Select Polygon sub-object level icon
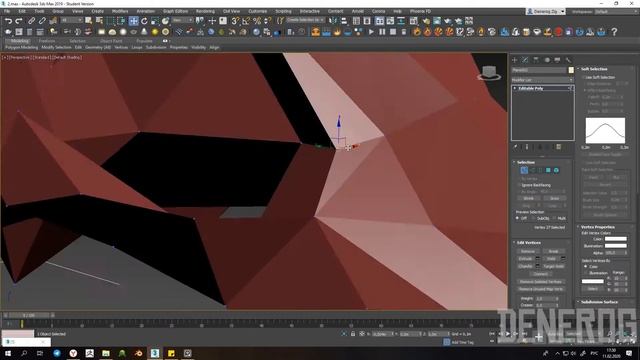 (x=548, y=170)
